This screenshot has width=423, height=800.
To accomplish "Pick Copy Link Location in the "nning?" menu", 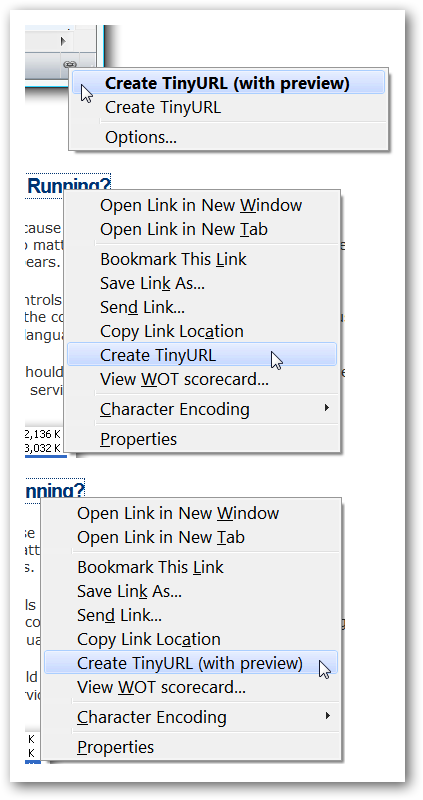I will [149, 639].
